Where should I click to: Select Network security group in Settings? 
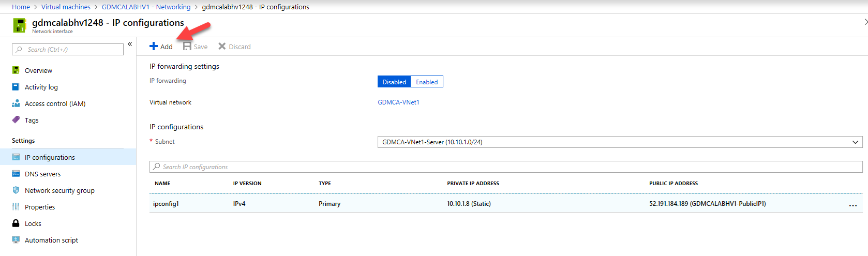[x=59, y=190]
